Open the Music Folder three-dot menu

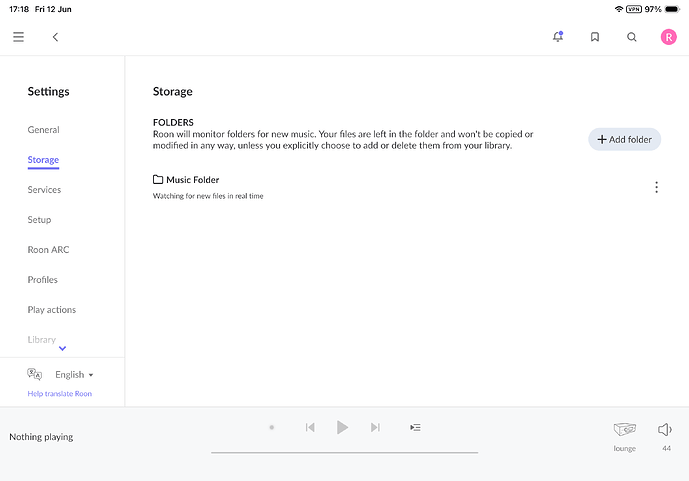coord(656,187)
